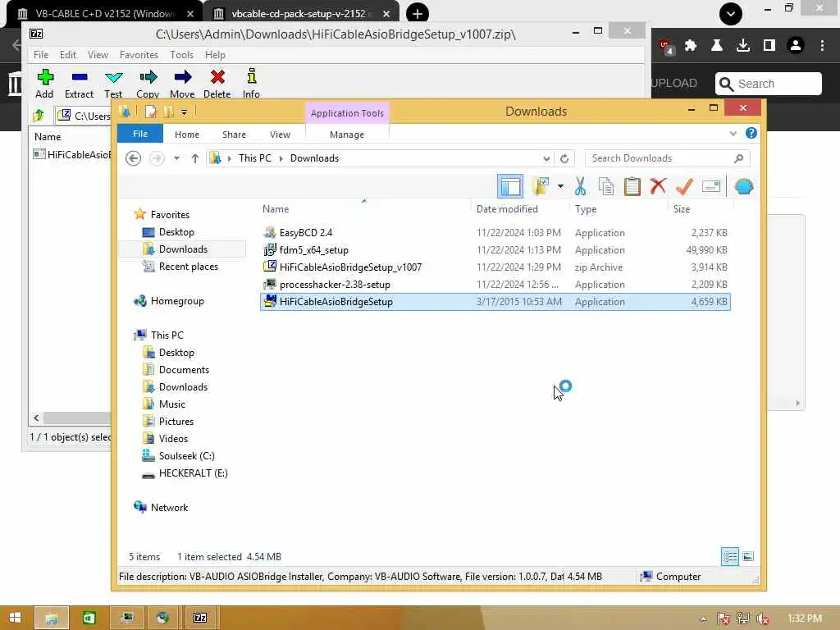The height and width of the screenshot is (630, 840).
Task: Click the Copy pages icon in Explorer toolbar
Action: (x=606, y=186)
